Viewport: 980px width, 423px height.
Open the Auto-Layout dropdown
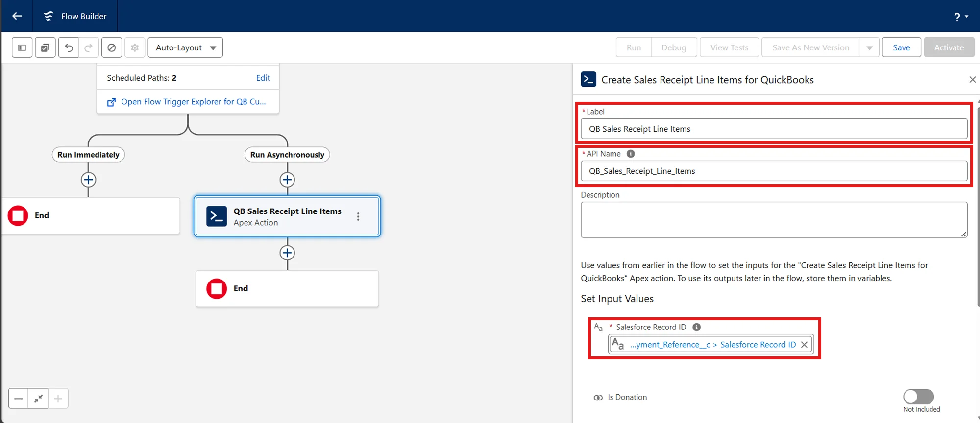point(185,47)
